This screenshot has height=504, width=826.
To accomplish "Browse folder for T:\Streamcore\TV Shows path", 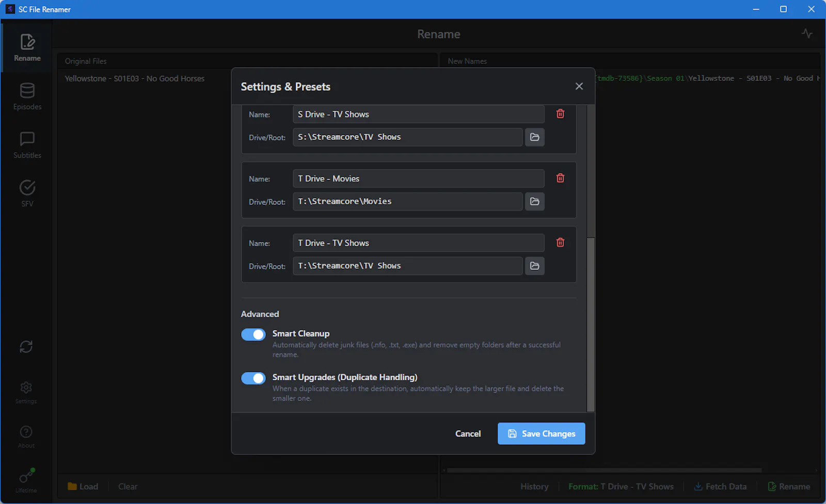I will tap(535, 266).
